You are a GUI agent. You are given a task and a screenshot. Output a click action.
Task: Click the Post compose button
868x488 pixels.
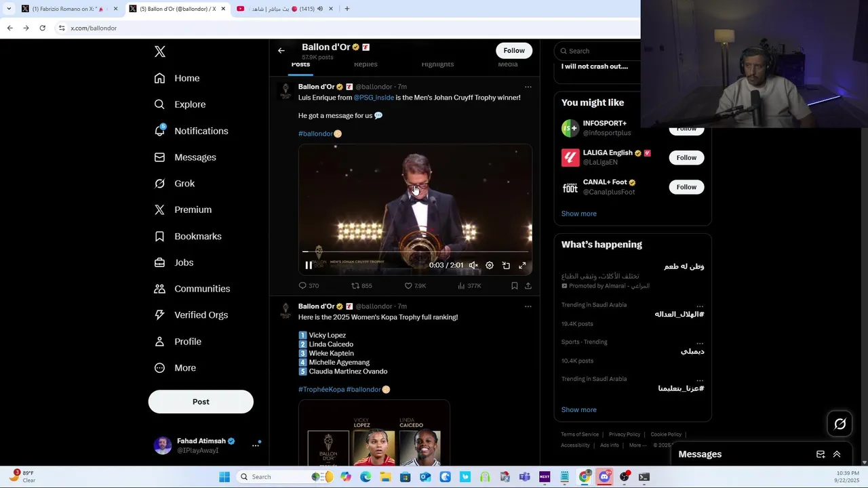[x=201, y=402]
